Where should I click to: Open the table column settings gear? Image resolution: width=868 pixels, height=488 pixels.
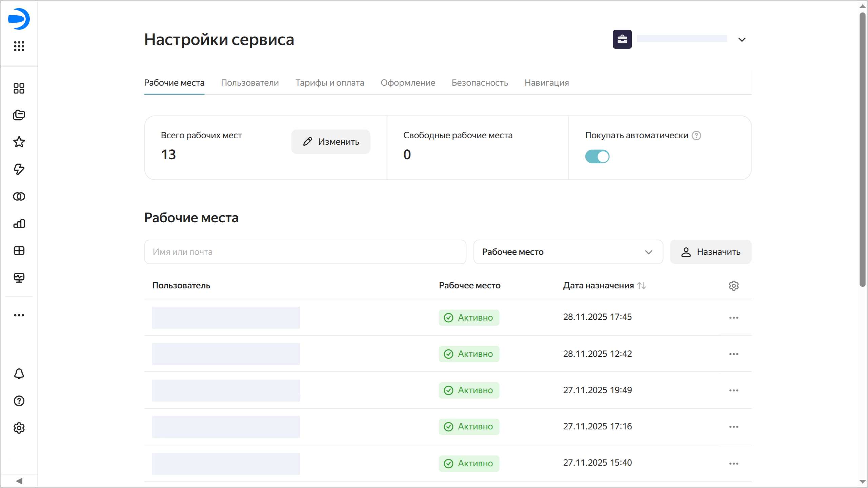(x=733, y=286)
